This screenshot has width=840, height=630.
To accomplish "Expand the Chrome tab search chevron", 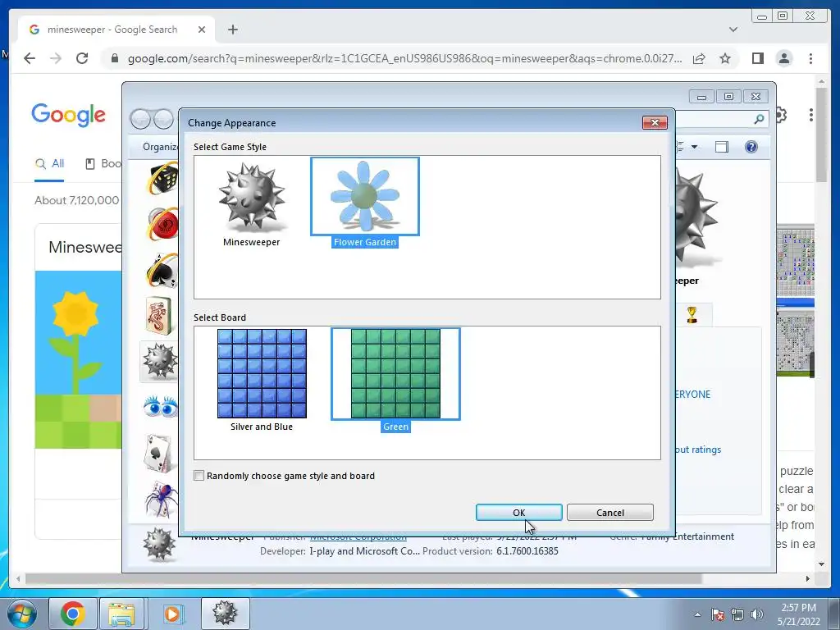I will coord(733,30).
